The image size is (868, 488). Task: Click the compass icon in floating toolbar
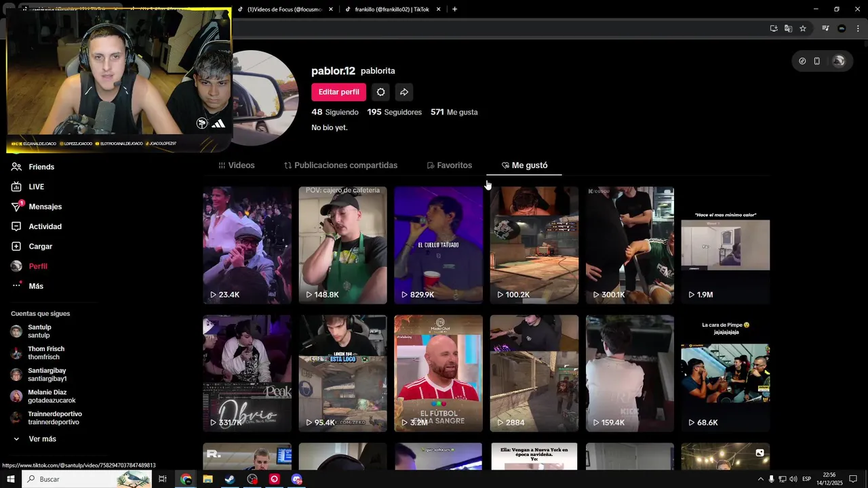(802, 61)
